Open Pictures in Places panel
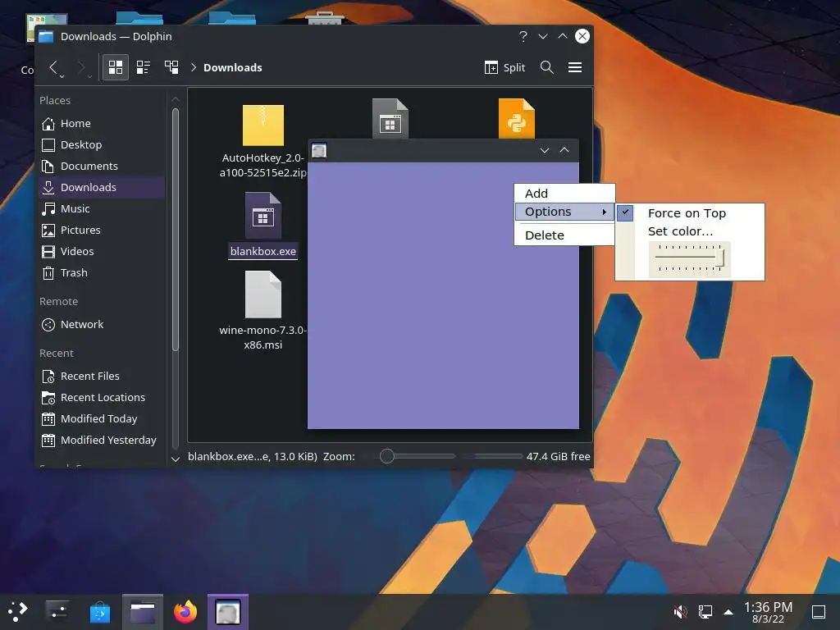Screen dimensions: 840x630 tap(102, 230)
